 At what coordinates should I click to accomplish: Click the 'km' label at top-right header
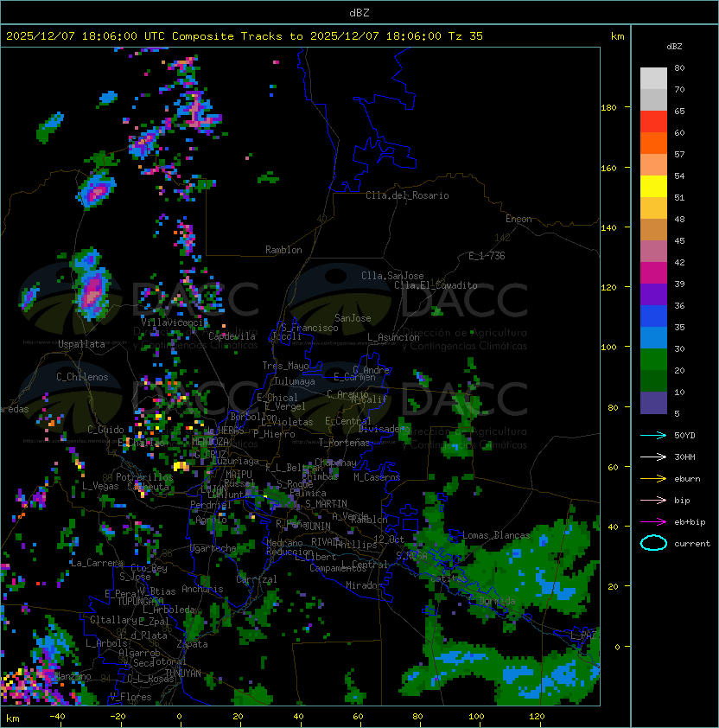click(617, 36)
